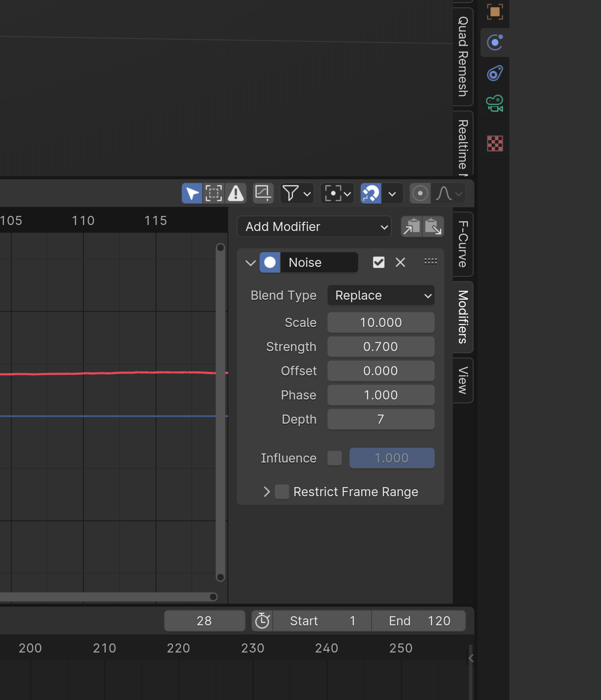Switch to the F-Curve sidebar tab
This screenshot has height=700, width=601.
(x=463, y=244)
